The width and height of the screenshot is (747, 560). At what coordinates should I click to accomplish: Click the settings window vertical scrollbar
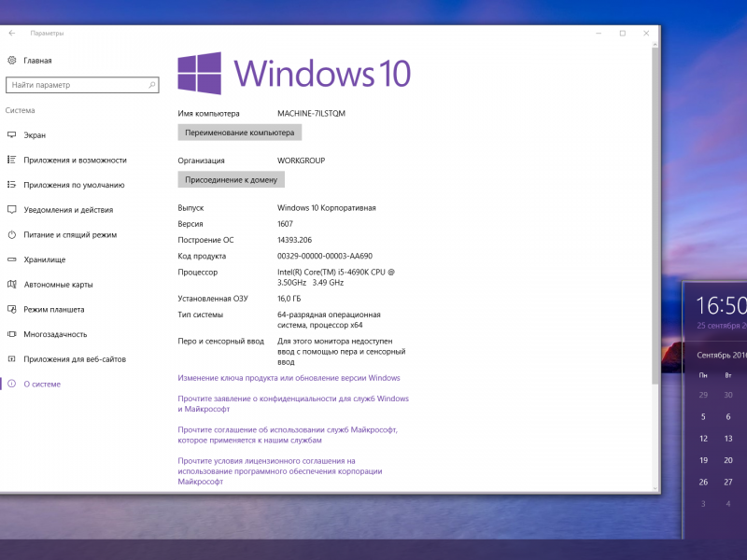(x=655, y=216)
